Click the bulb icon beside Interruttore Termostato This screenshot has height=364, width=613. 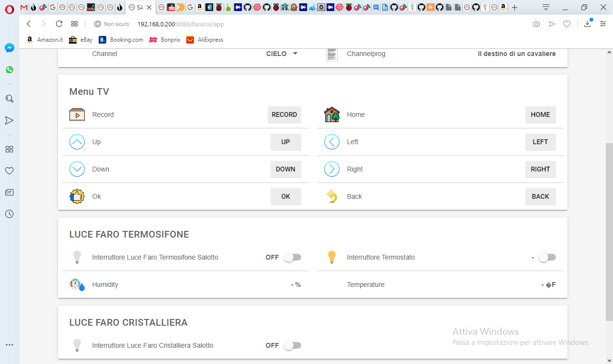(331, 257)
